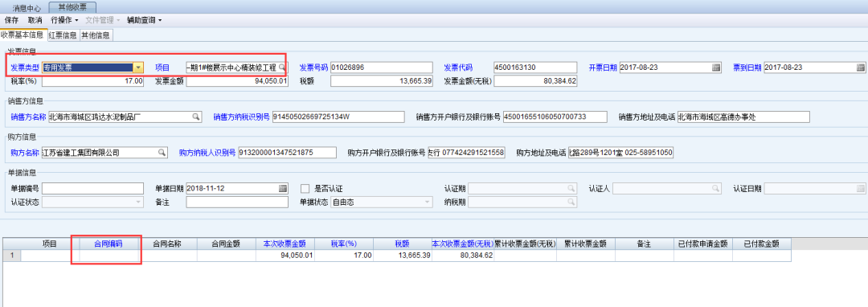Screen dimensions: 868x307
Task: Switch to the 其他收票 tab
Action: click(72, 8)
